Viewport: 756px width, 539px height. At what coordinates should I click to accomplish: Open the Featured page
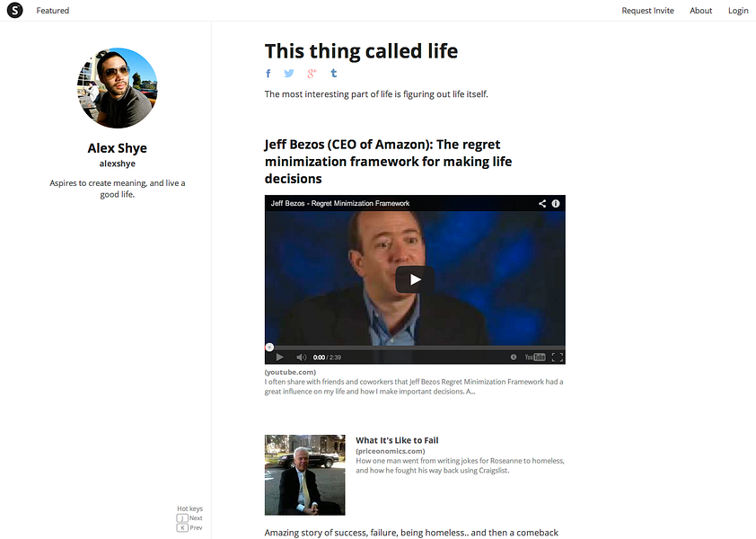coord(53,11)
